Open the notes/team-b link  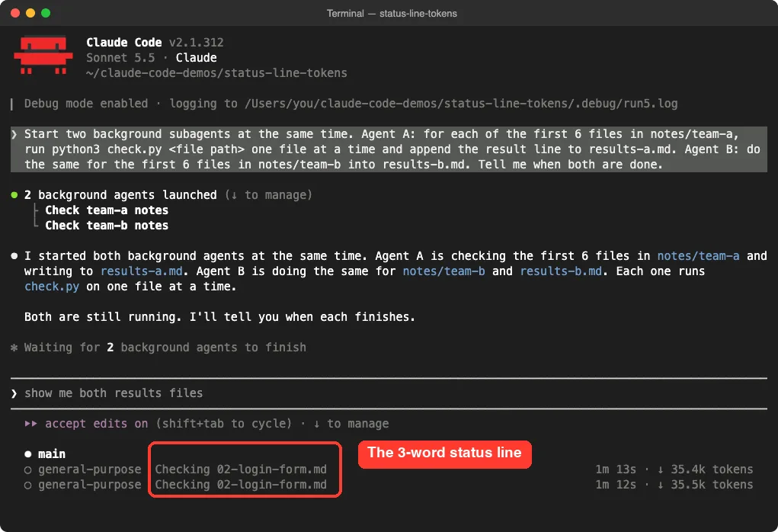443,271
